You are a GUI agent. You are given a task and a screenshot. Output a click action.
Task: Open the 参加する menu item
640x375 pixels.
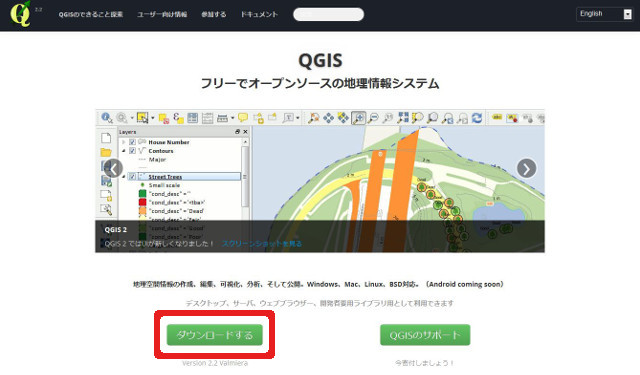(213, 14)
